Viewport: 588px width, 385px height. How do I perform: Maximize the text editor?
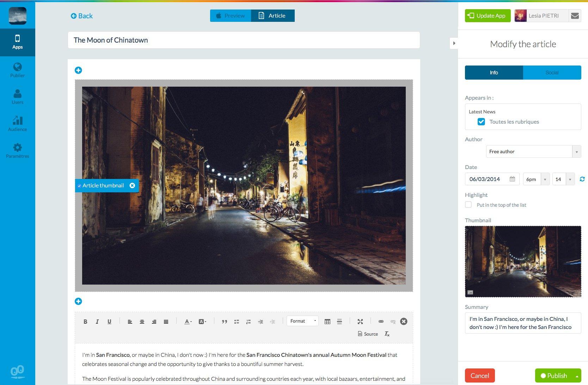tap(360, 322)
